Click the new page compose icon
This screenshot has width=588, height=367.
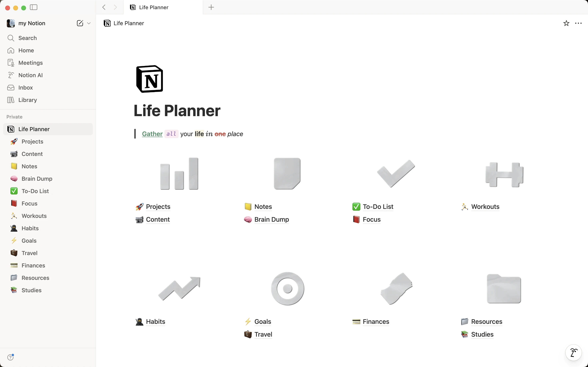(80, 23)
